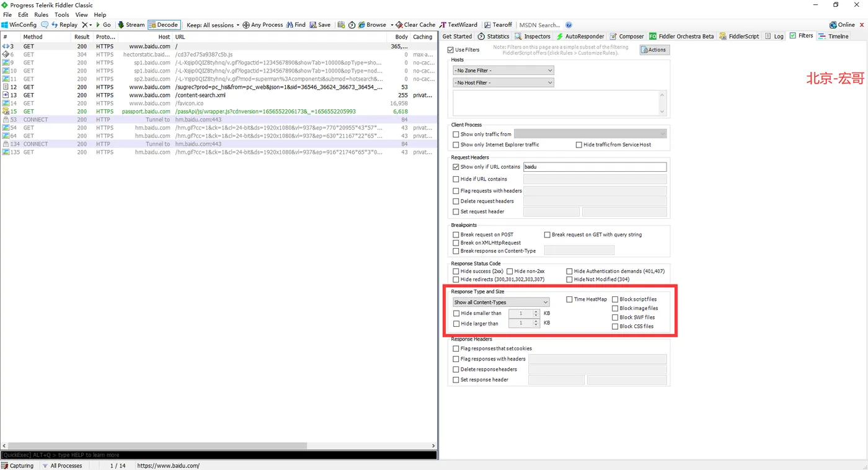Open the Edit menu

pyautogui.click(x=23, y=14)
